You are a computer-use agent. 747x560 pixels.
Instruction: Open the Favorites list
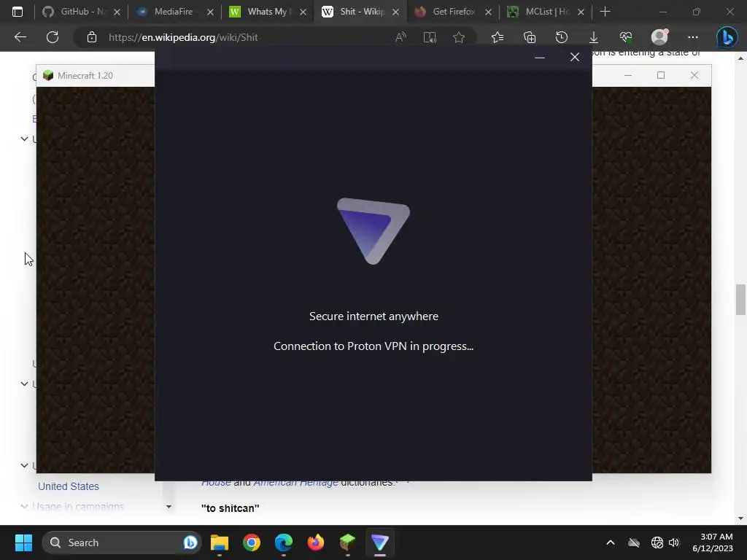[x=498, y=37]
